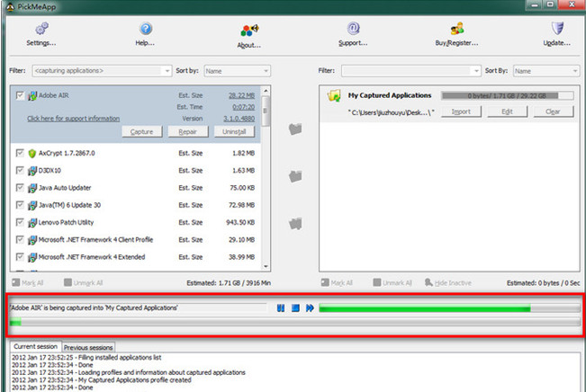Open the Support icon
Image resolution: width=586 pixels, height=392 pixels.
click(353, 30)
